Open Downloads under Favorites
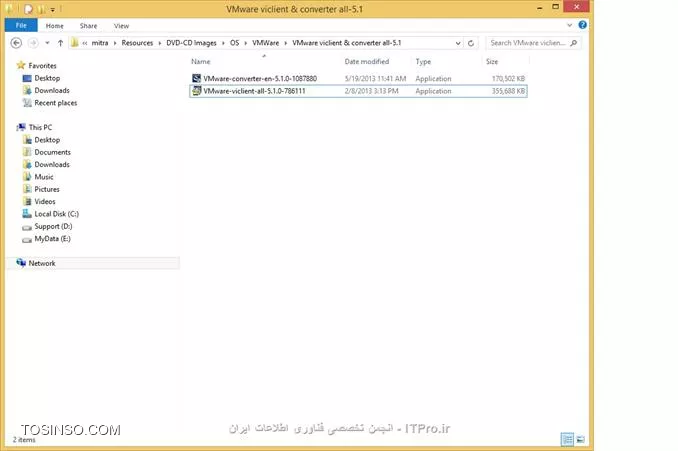 click(x=52, y=90)
